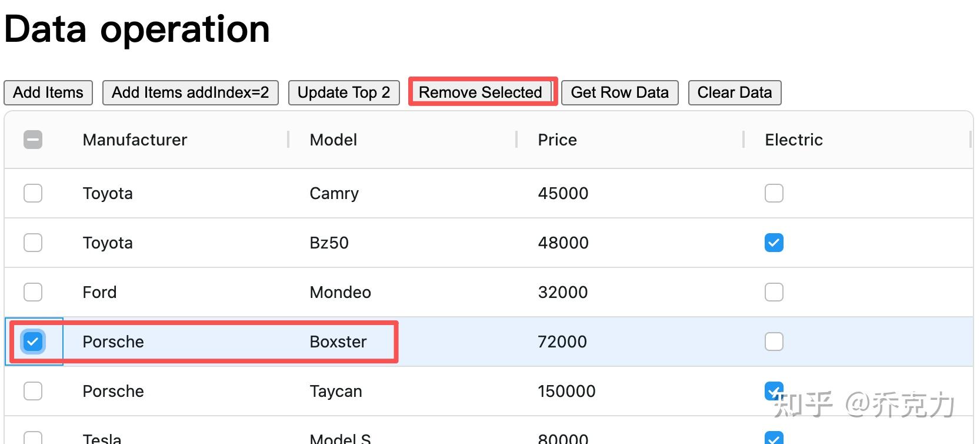Select the Toyota Bz50 row checkbox

coord(33,243)
